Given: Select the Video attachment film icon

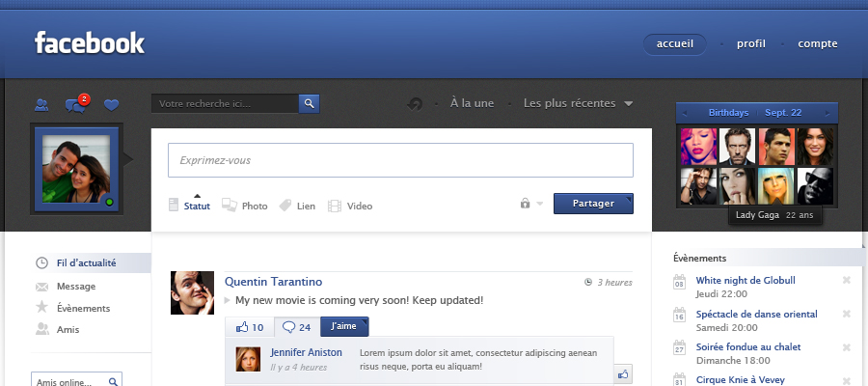Looking at the screenshot, I should (x=335, y=206).
